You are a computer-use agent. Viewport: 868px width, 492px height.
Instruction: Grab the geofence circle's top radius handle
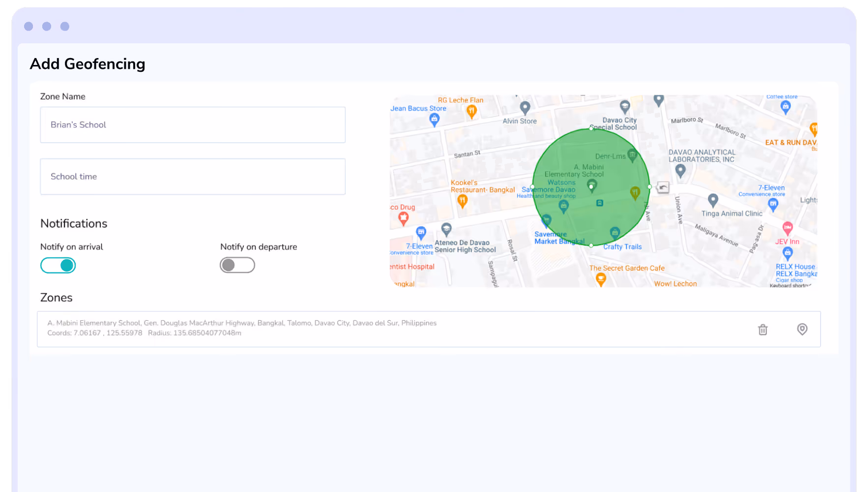591,128
